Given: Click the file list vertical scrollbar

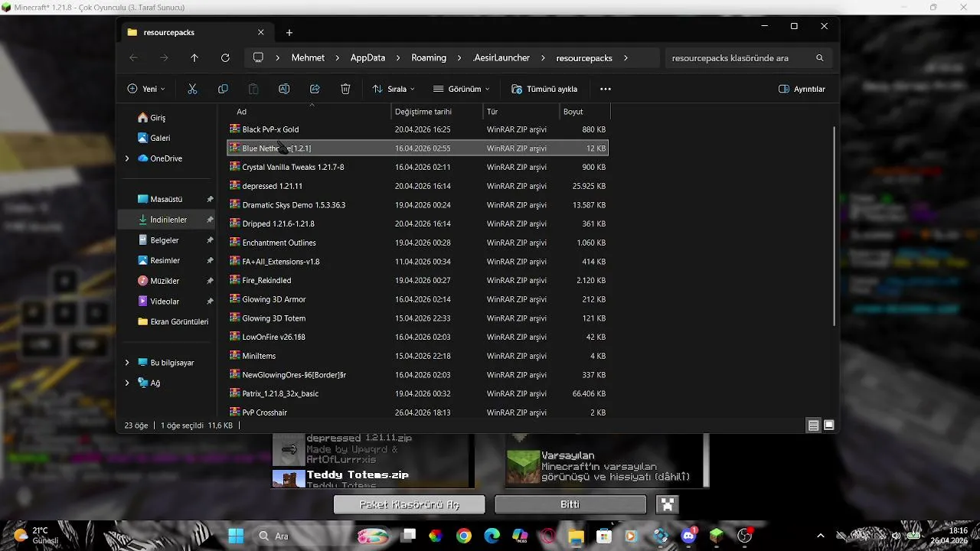Looking at the screenshot, I should (x=835, y=225).
